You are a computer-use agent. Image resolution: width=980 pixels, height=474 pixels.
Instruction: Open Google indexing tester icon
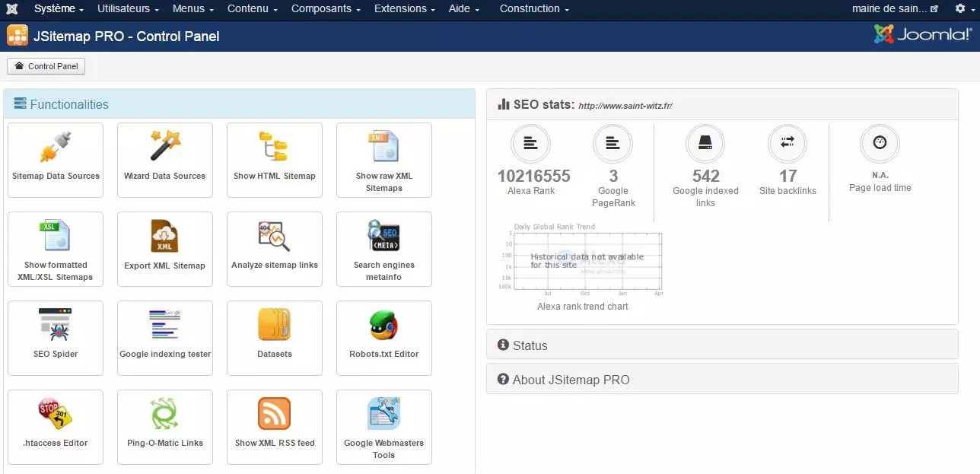[165, 324]
